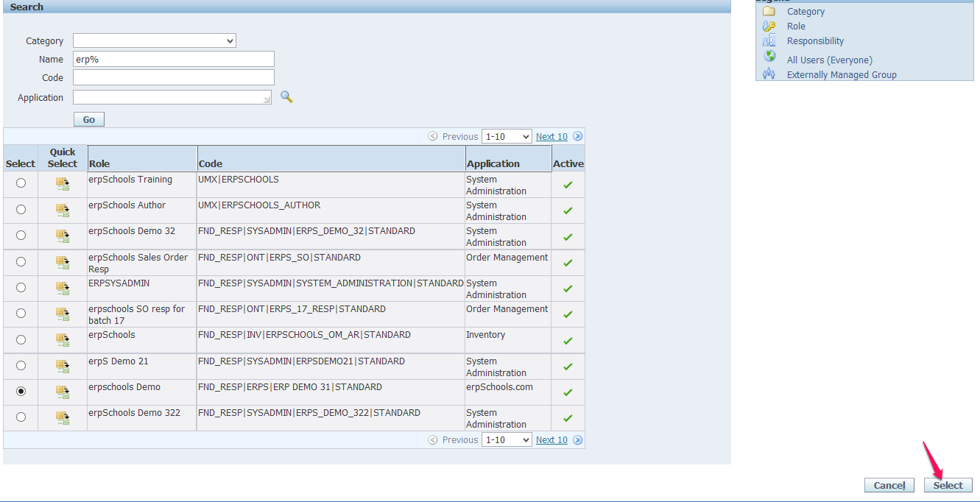This screenshot has height=502, width=980.
Task: Open Application search magnifier icon
Action: pyautogui.click(x=286, y=97)
